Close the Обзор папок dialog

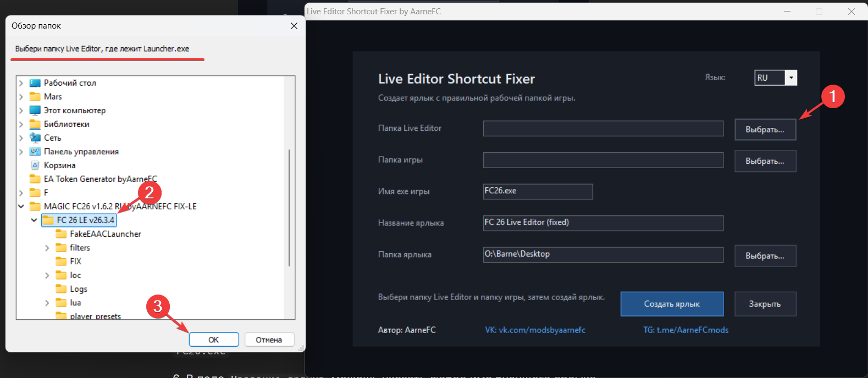pyautogui.click(x=294, y=26)
